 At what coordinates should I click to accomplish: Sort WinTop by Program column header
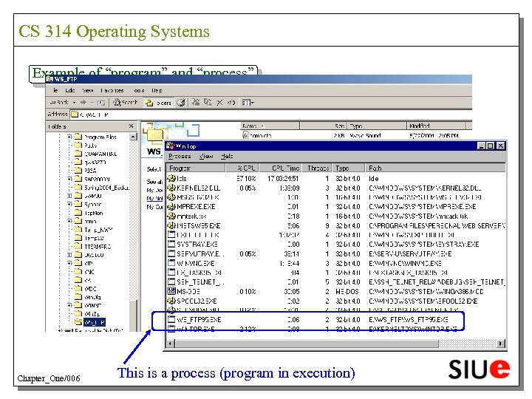[x=196, y=168]
